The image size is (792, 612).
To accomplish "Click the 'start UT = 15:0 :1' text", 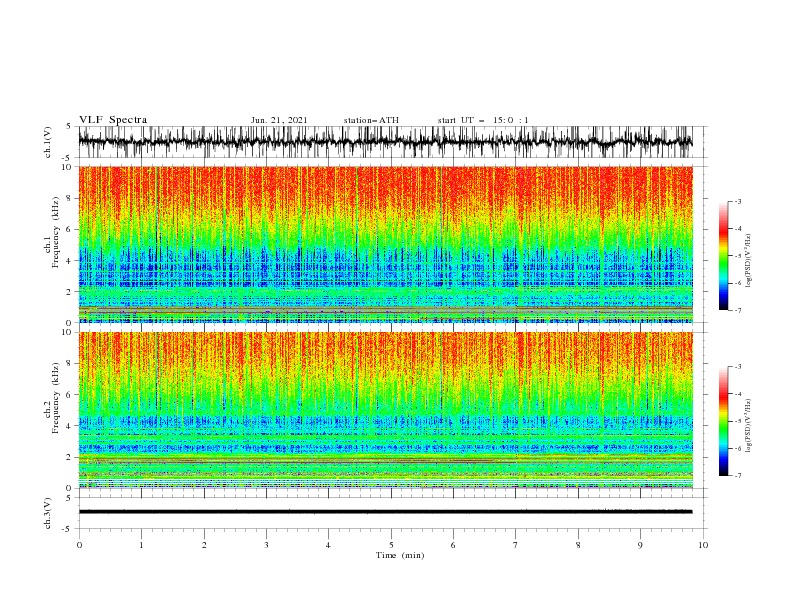I will [x=483, y=120].
